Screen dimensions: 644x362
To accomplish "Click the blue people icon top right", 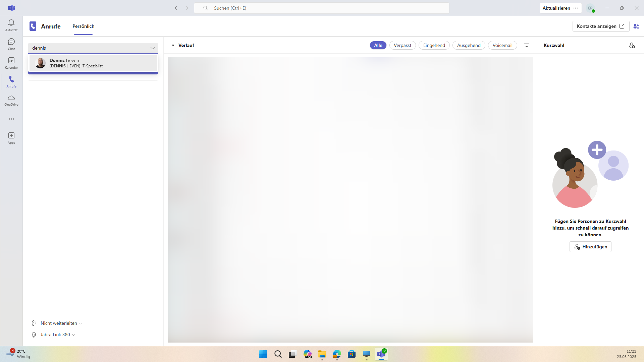I will [x=636, y=26].
